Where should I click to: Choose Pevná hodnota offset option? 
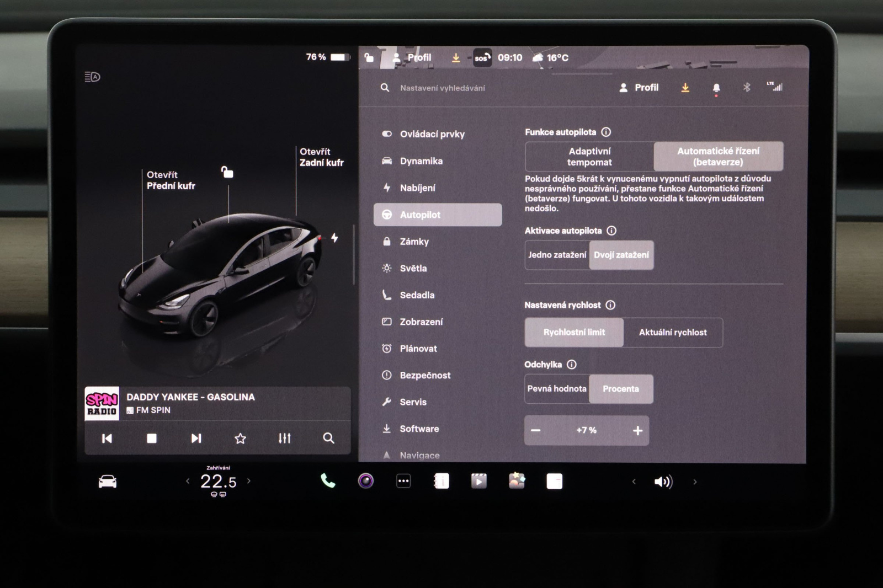pyautogui.click(x=557, y=389)
